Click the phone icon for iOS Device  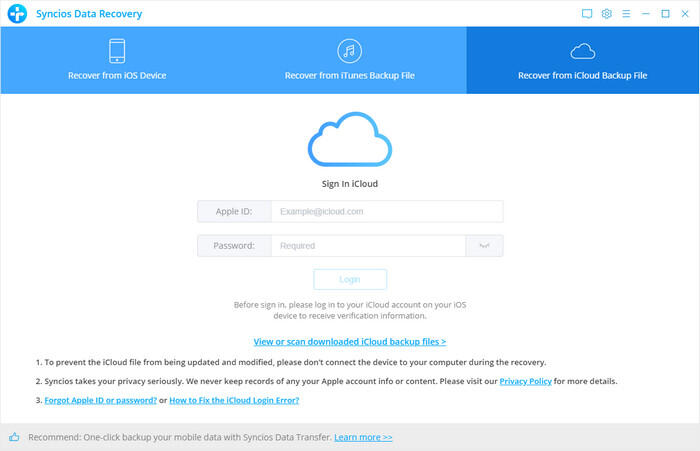tap(116, 51)
